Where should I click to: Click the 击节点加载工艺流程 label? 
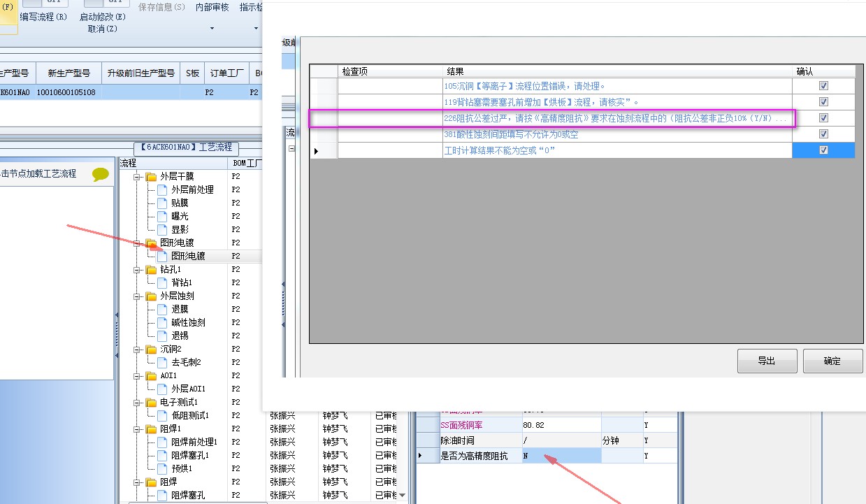point(39,173)
